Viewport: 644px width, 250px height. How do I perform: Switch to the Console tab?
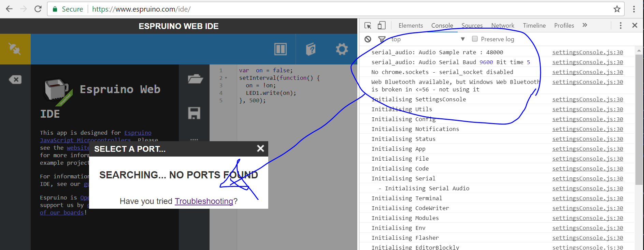pos(442,26)
